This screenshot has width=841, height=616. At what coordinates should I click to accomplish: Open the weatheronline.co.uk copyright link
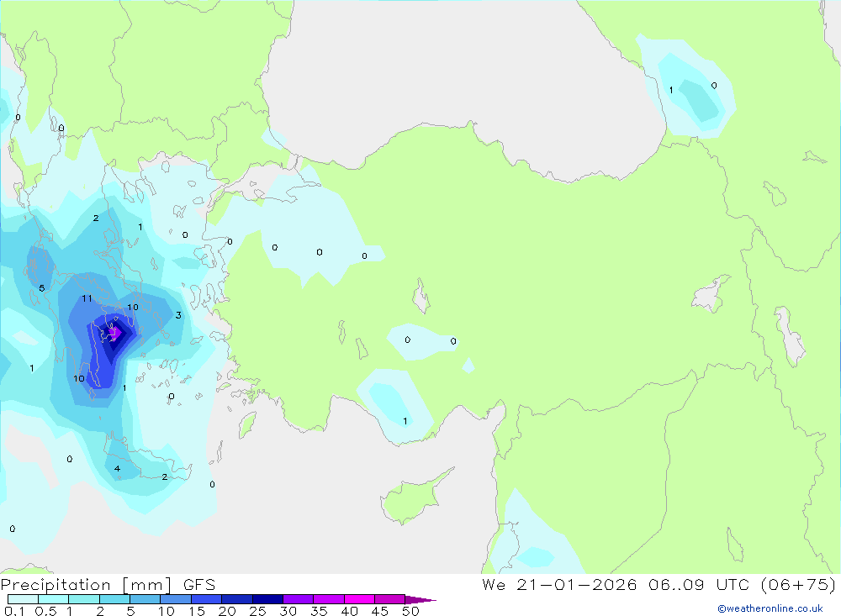[770, 608]
